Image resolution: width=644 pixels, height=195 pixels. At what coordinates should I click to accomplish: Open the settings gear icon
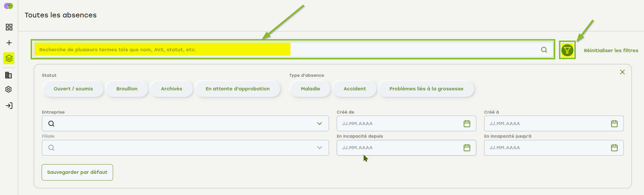pos(9,90)
